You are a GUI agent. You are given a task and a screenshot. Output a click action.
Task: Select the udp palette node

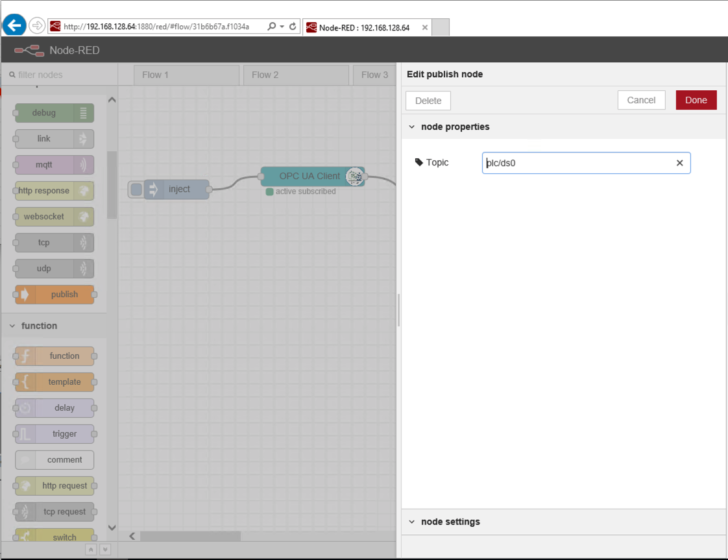pos(55,269)
